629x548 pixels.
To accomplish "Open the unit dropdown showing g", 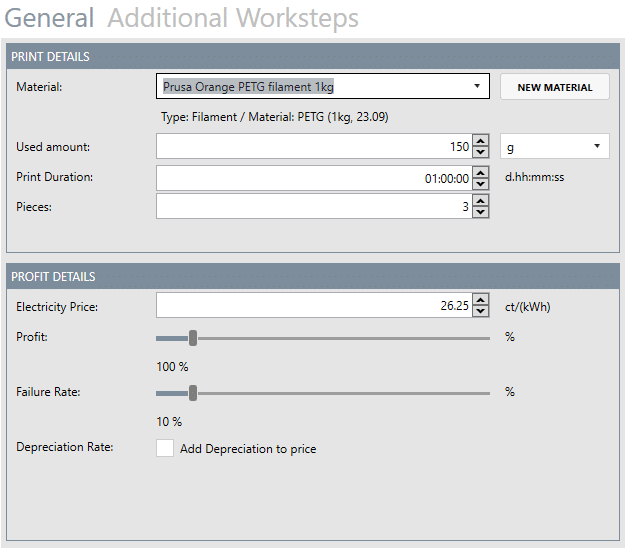I will click(x=555, y=146).
